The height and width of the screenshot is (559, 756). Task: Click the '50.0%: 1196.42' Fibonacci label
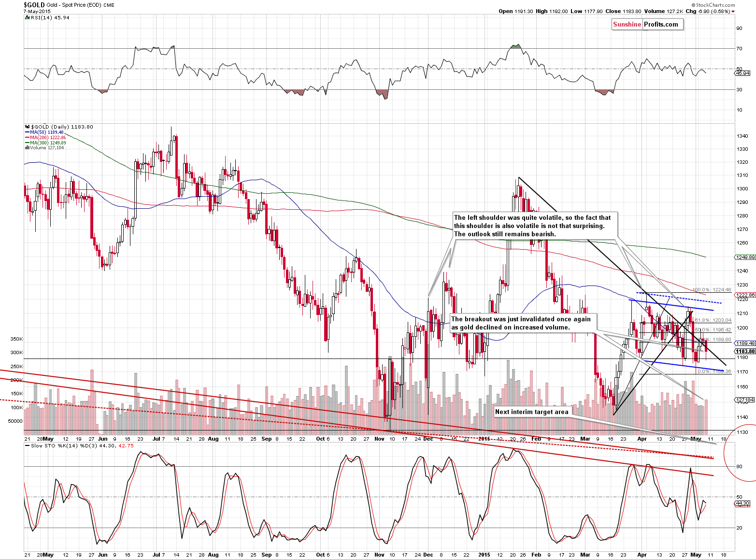pos(713,330)
